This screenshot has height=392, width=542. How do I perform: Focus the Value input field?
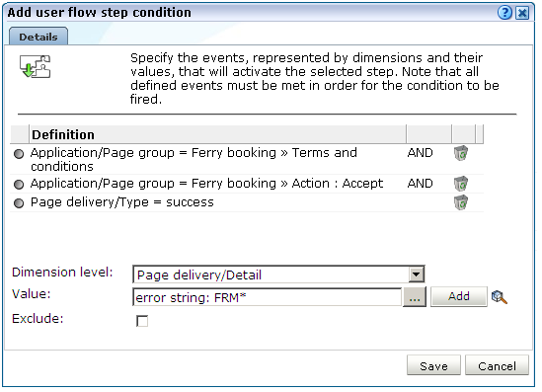[x=268, y=297]
